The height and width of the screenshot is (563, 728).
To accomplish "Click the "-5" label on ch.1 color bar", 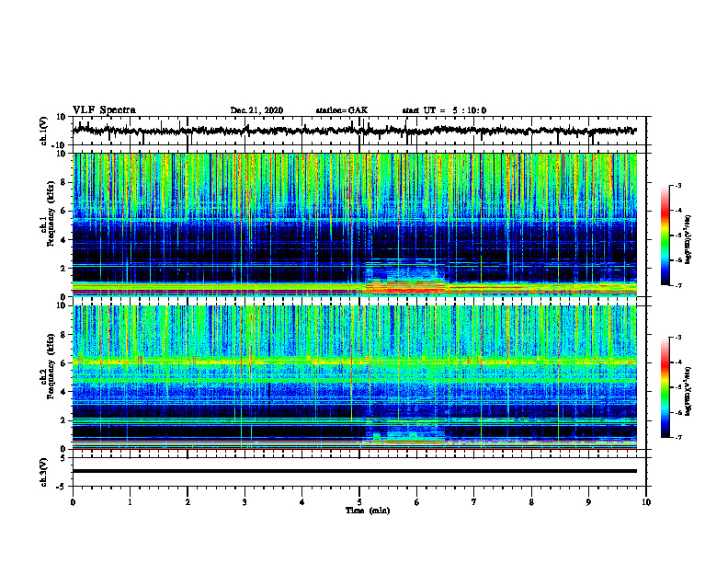I will tap(678, 236).
